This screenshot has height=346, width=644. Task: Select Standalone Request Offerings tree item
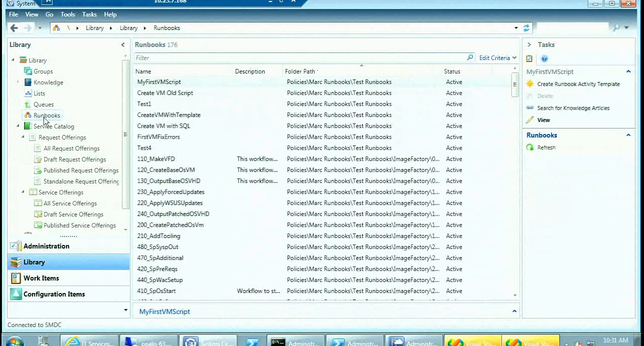tap(81, 181)
